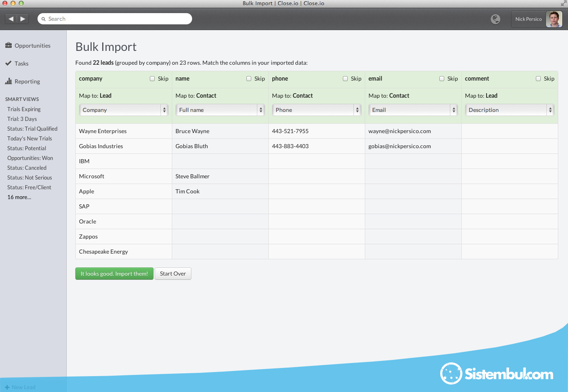Open Opportunities in the sidebar
This screenshot has height=392, width=568.
(x=33, y=46)
